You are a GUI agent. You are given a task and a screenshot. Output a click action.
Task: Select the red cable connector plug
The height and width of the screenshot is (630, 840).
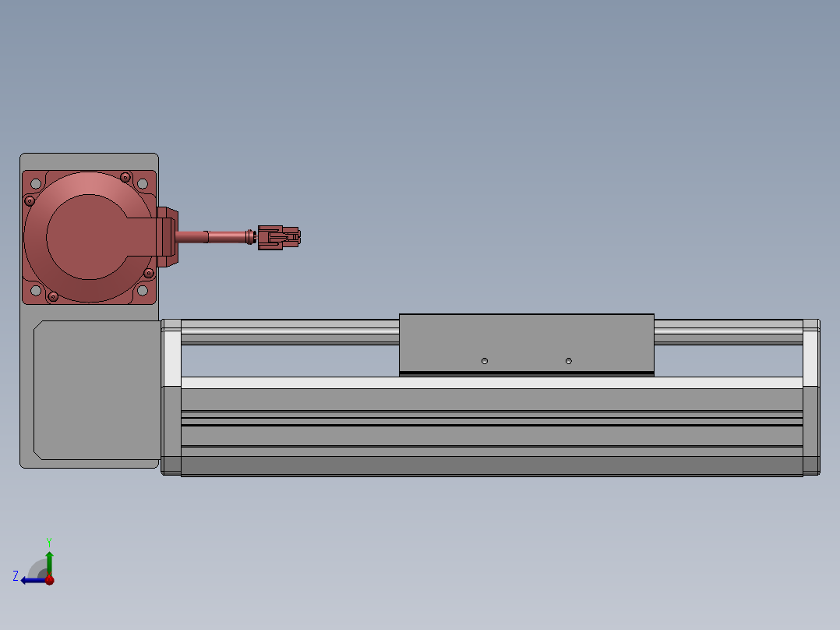[x=279, y=238]
